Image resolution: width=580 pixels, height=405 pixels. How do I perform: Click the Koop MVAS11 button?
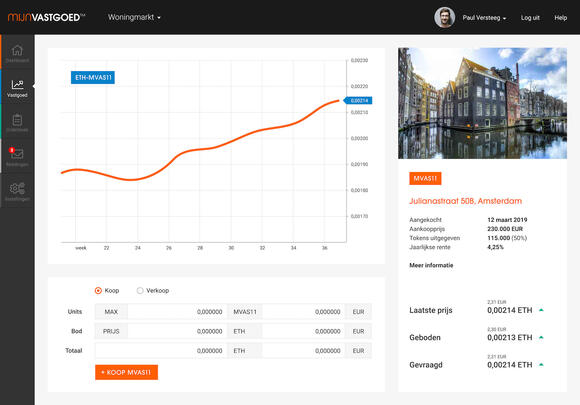127,372
